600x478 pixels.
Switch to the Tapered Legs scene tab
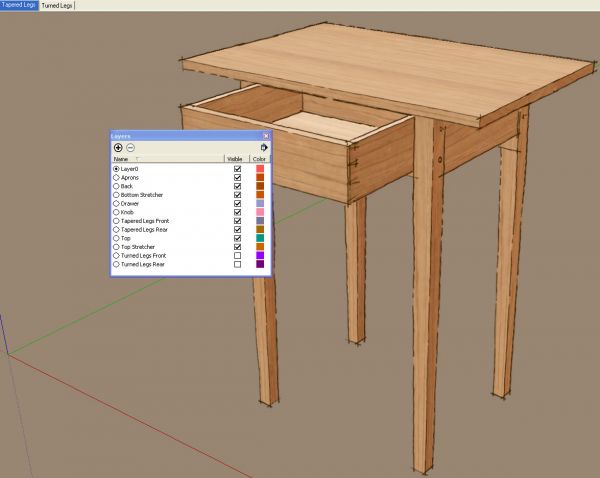[x=19, y=5]
